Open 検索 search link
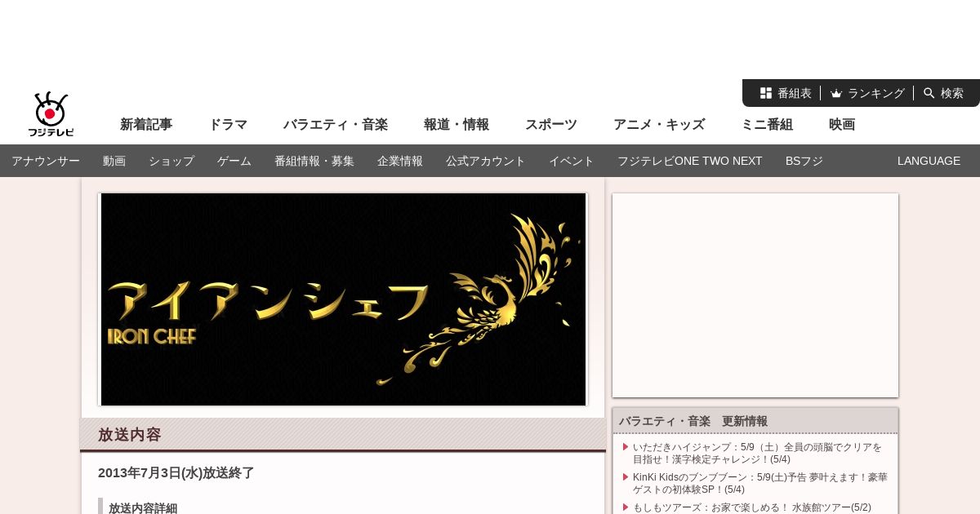 coord(952,93)
